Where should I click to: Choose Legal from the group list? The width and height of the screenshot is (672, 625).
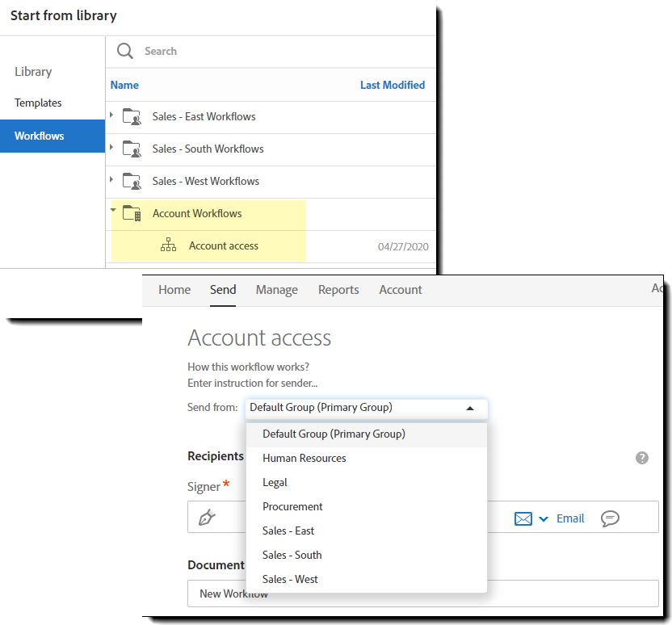point(367,482)
